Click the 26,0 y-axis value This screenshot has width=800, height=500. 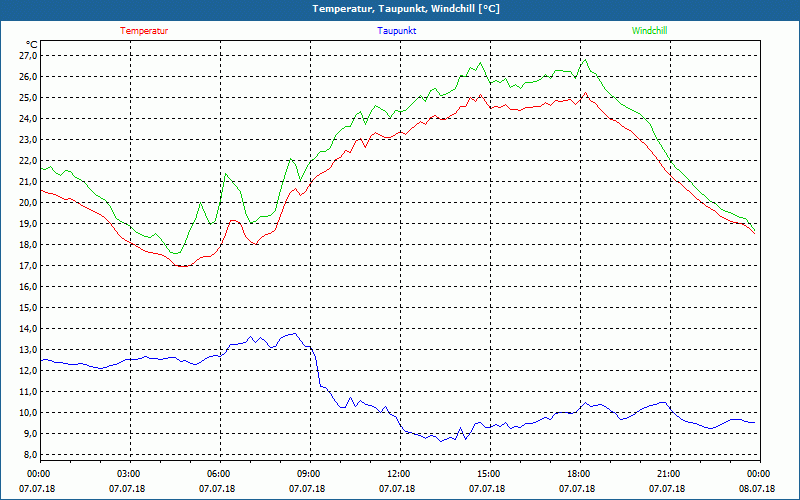click(29, 77)
